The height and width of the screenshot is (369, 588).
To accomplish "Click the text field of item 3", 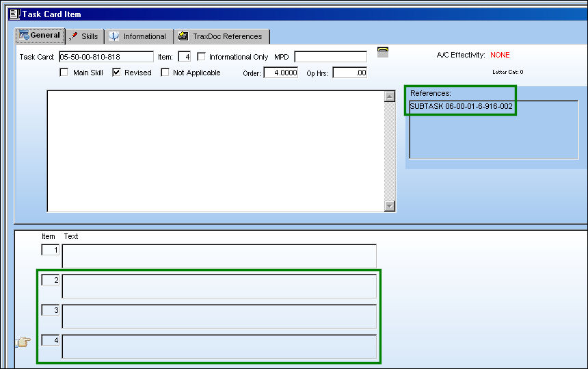I will click(x=219, y=316).
